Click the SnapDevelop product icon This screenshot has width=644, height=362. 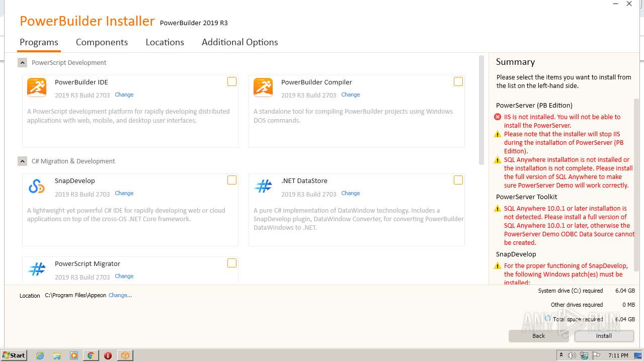tap(37, 187)
